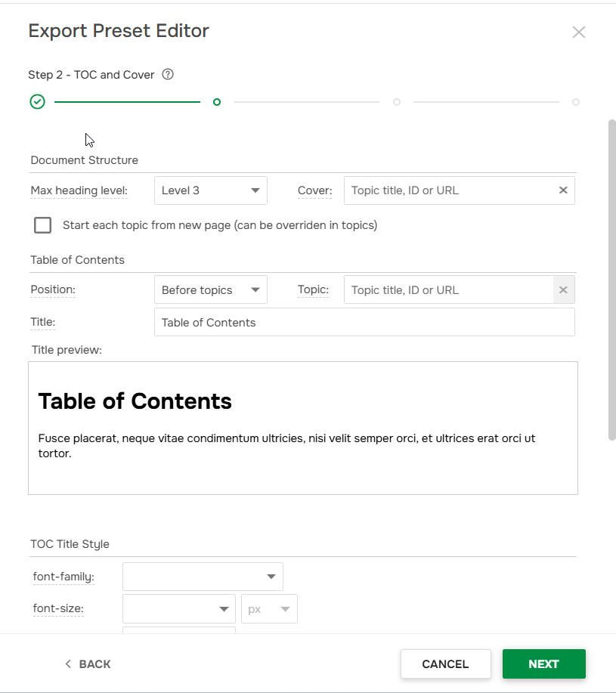Image resolution: width=616 pixels, height=693 pixels.
Task: Click the Topic label
Action: (x=314, y=289)
